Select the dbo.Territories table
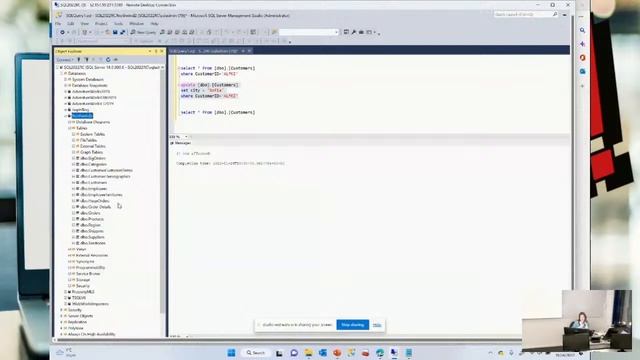Screen dimensions: 640x360 point(93,243)
